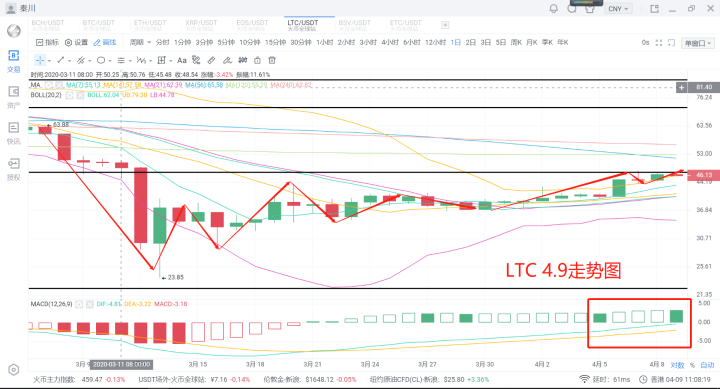Image resolution: width=720 pixels, height=389 pixels.
Task: Open the MACD indicator settings gear
Action: (x=79, y=304)
